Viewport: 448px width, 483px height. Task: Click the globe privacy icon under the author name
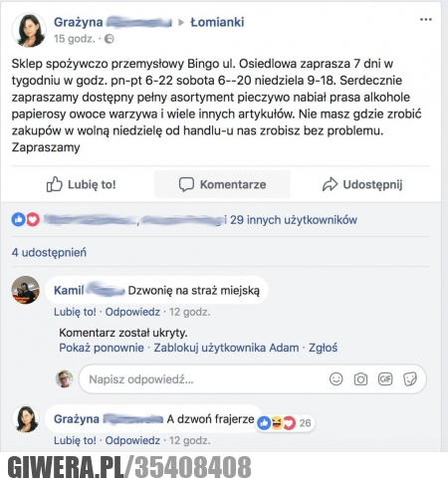pyautogui.click(x=110, y=39)
